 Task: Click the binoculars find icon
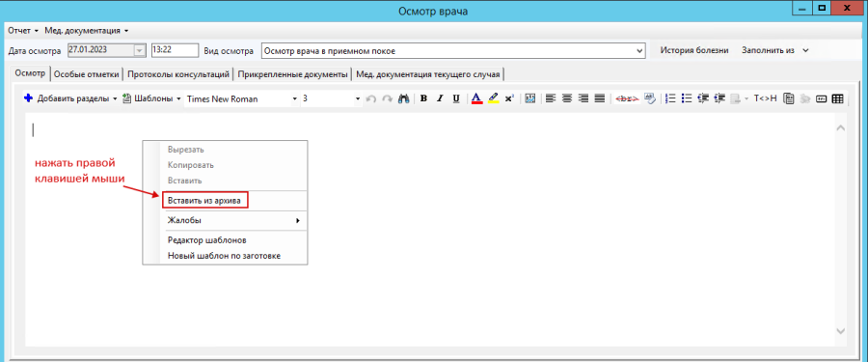(403, 99)
